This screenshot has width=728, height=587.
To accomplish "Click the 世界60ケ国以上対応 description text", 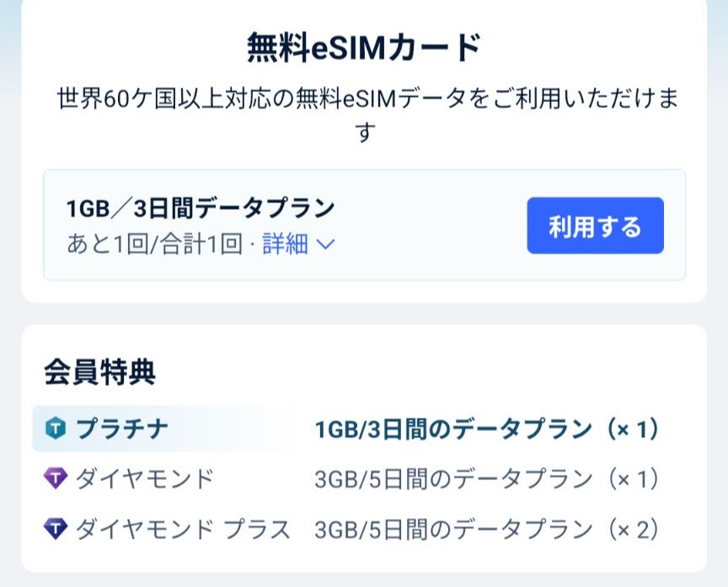I will point(367,115).
